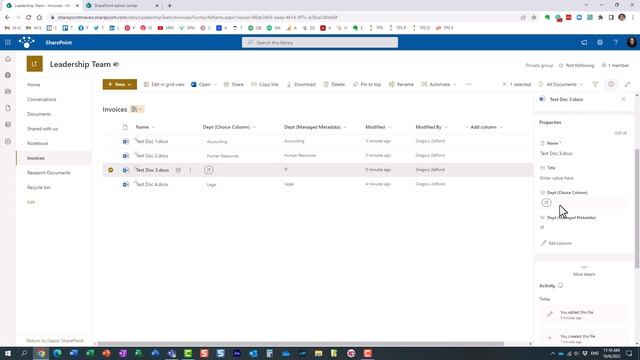Close the Test Doc 3.docx details pane
The width and height of the screenshot is (640, 360).
pyautogui.click(x=623, y=99)
